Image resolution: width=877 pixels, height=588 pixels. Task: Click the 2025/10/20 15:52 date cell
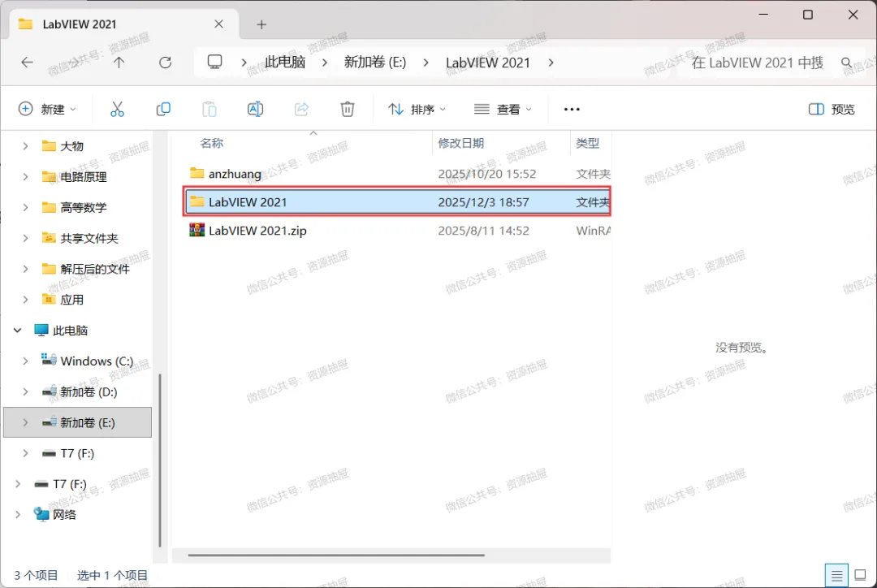pyautogui.click(x=486, y=174)
